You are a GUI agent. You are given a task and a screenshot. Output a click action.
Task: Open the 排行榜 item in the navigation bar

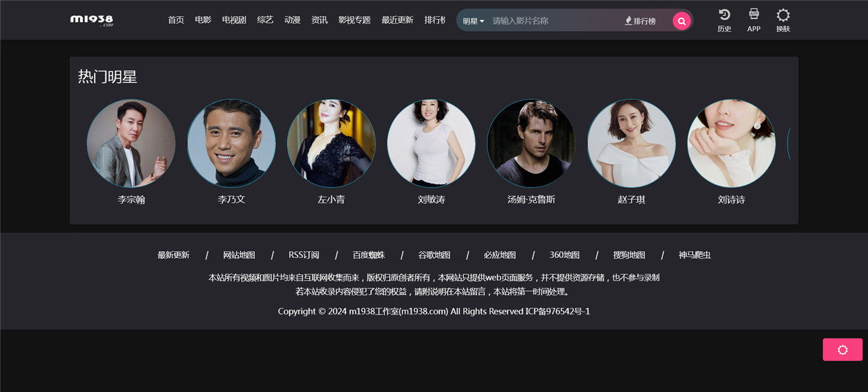pyautogui.click(x=435, y=20)
